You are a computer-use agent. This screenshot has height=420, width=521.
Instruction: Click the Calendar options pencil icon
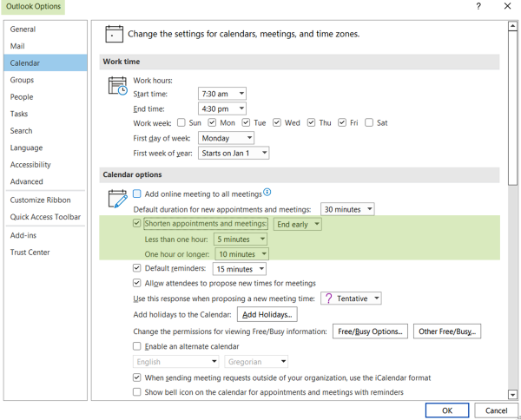(x=117, y=199)
